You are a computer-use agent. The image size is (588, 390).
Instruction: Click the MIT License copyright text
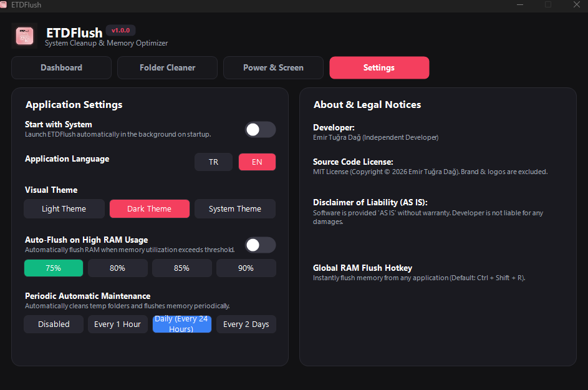tap(430, 172)
